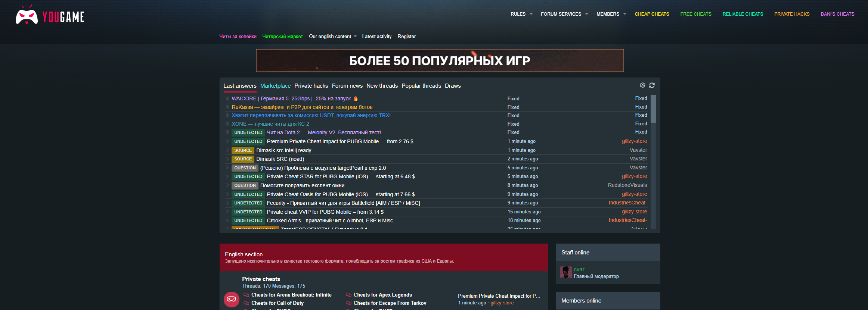Open DANI'S CHEATS menu item

coord(837,14)
